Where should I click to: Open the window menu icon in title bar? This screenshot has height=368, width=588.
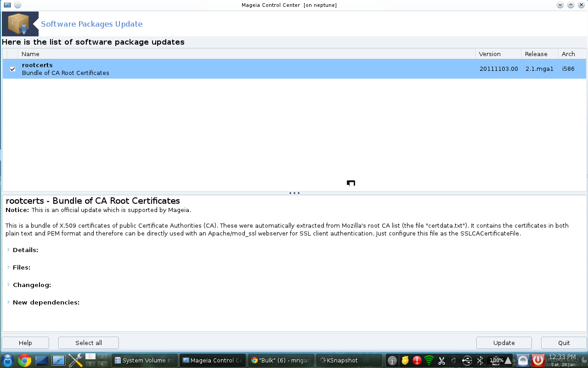[x=7, y=5]
